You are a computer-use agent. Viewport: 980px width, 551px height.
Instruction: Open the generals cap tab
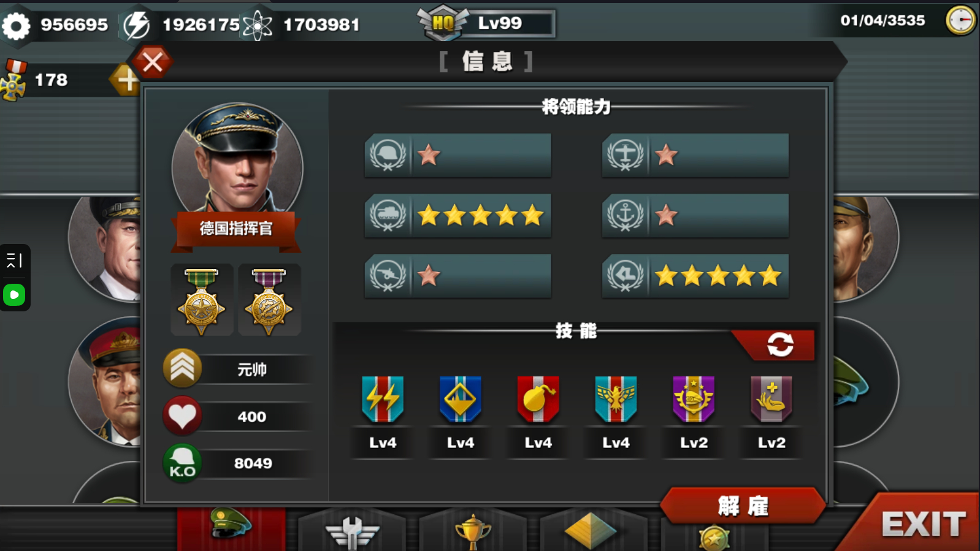click(x=231, y=528)
